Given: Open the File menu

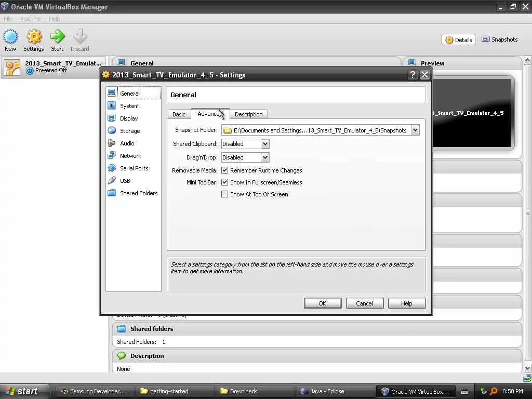Looking at the screenshot, I should coord(8,19).
